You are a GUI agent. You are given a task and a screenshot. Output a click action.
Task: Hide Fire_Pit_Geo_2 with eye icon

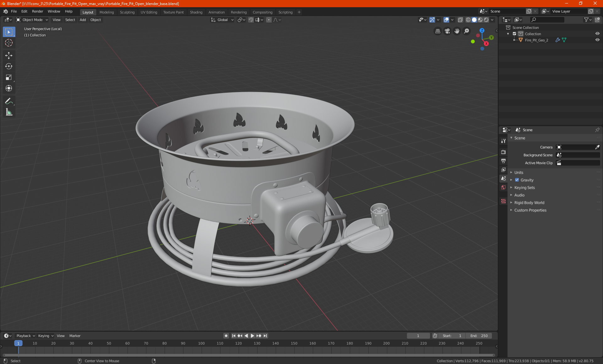click(x=597, y=40)
